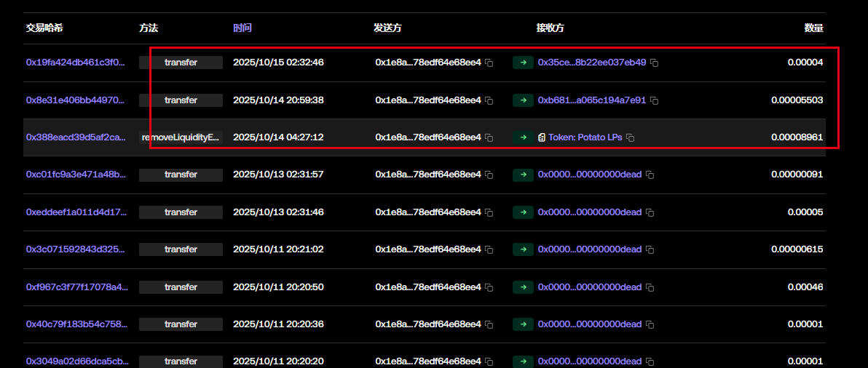Open dead address link in 20:21:02 row
The width and height of the screenshot is (868, 368).
point(590,249)
